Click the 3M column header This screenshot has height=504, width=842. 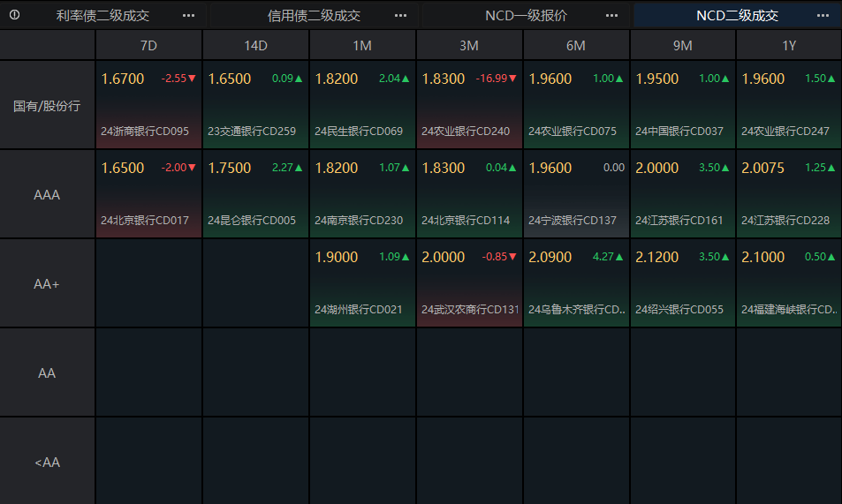469,46
